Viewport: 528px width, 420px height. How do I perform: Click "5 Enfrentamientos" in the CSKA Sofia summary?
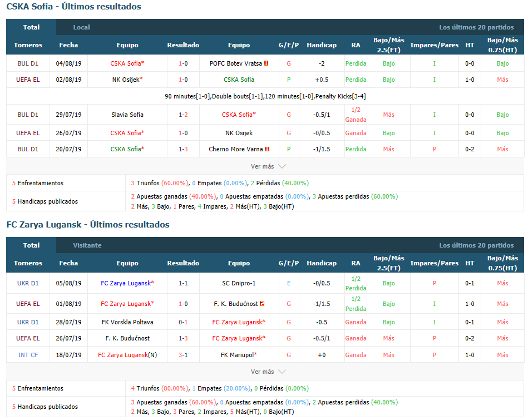coord(38,183)
